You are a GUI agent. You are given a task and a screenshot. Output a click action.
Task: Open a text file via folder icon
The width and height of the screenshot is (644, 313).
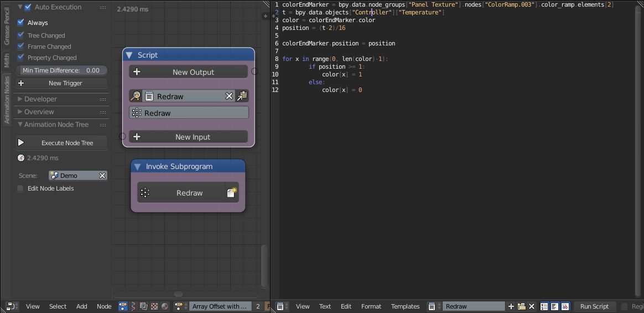click(522, 306)
